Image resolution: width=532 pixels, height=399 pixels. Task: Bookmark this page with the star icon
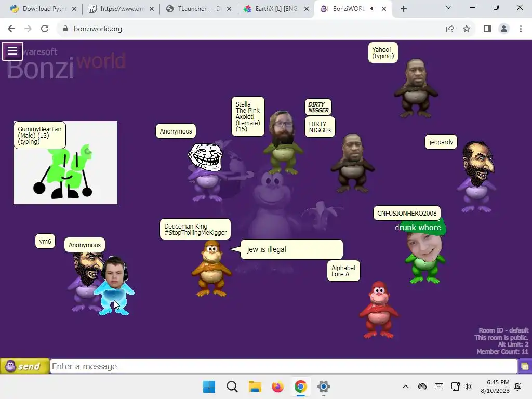(x=467, y=29)
